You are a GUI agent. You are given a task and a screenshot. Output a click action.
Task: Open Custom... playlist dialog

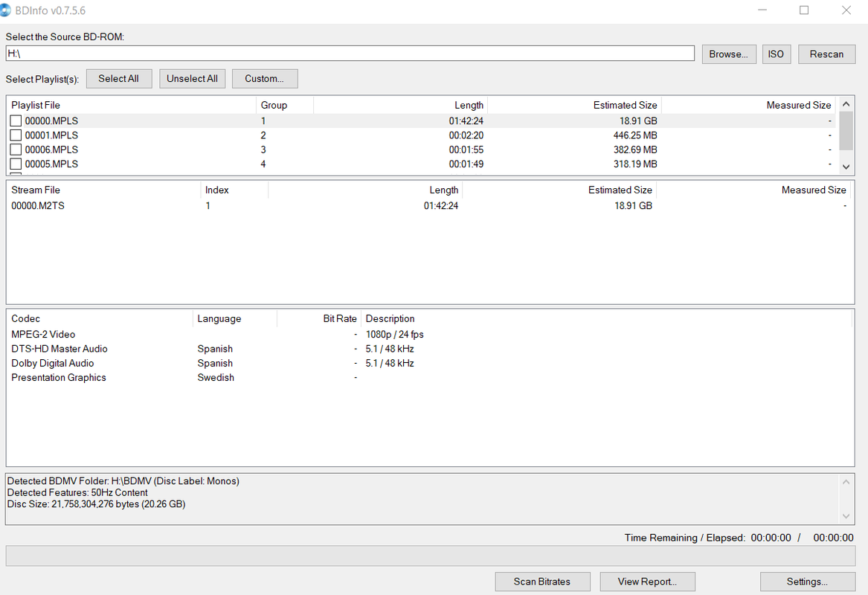[x=265, y=79]
